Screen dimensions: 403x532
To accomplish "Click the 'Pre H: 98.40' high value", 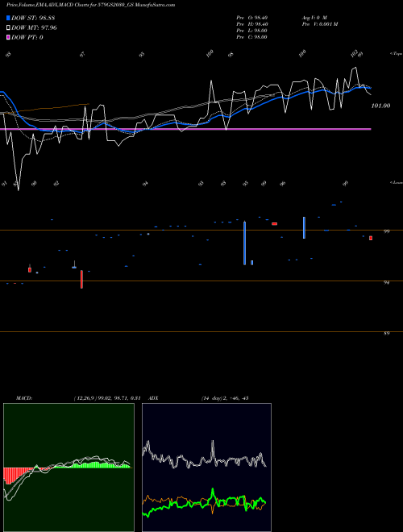I will pyautogui.click(x=251, y=24).
